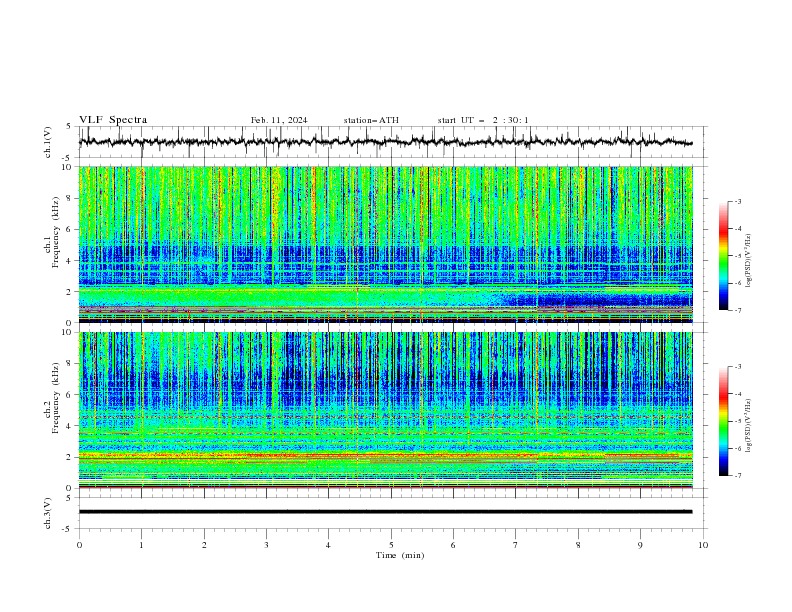This screenshot has width=792, height=612.
Task: Click the "9" tick on the time axis
Action: click(640, 545)
